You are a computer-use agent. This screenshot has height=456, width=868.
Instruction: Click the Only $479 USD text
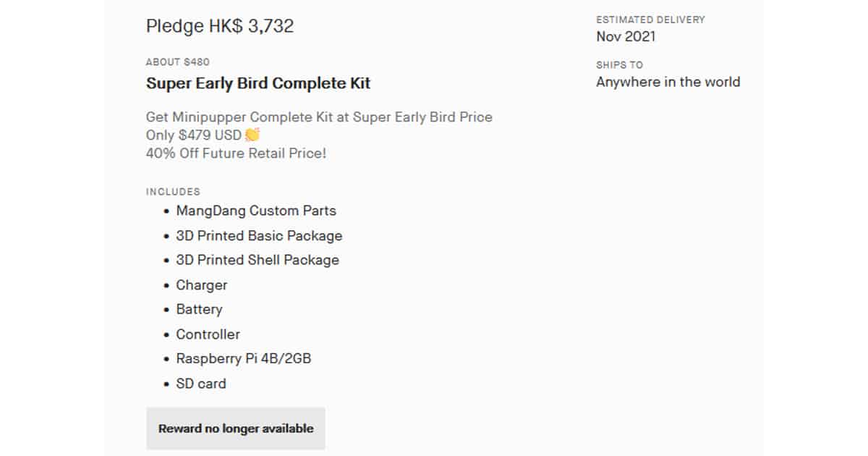tap(194, 135)
